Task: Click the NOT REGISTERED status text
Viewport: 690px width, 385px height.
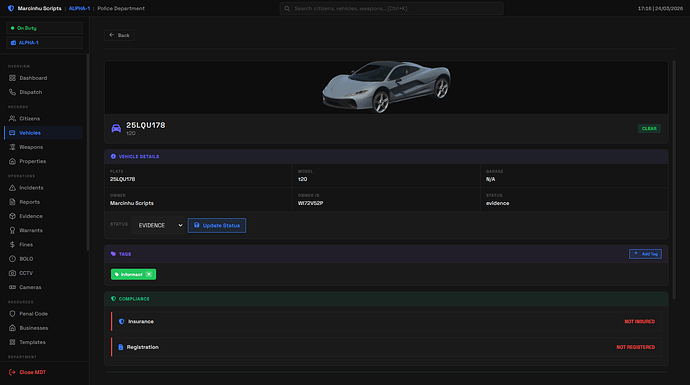Action: (x=635, y=347)
